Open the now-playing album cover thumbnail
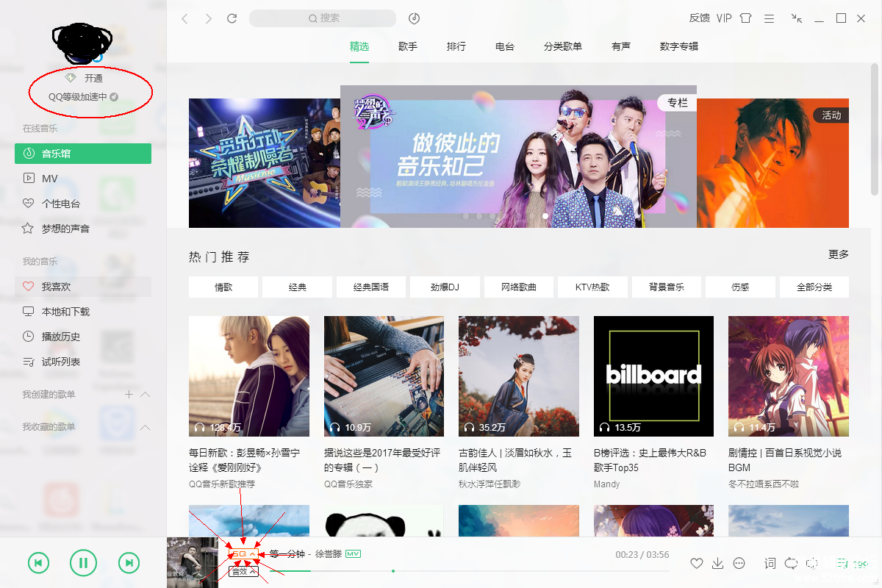Screen dimensions: 882x588 pyautogui.click(x=193, y=562)
